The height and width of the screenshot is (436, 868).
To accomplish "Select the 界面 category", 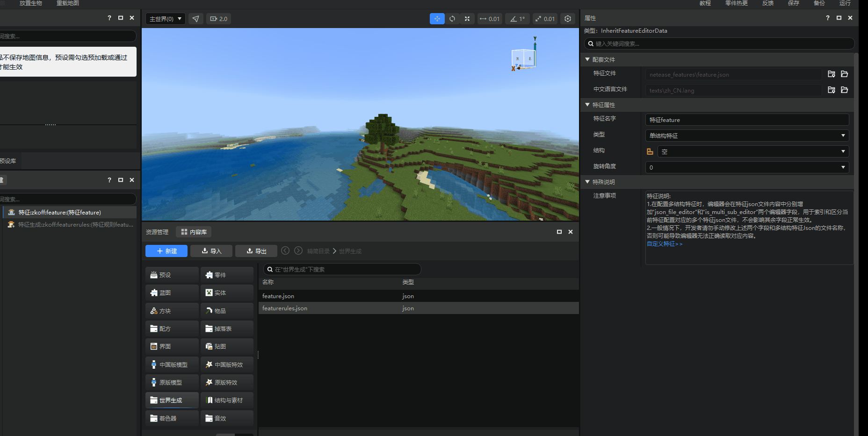I will 172,346.
